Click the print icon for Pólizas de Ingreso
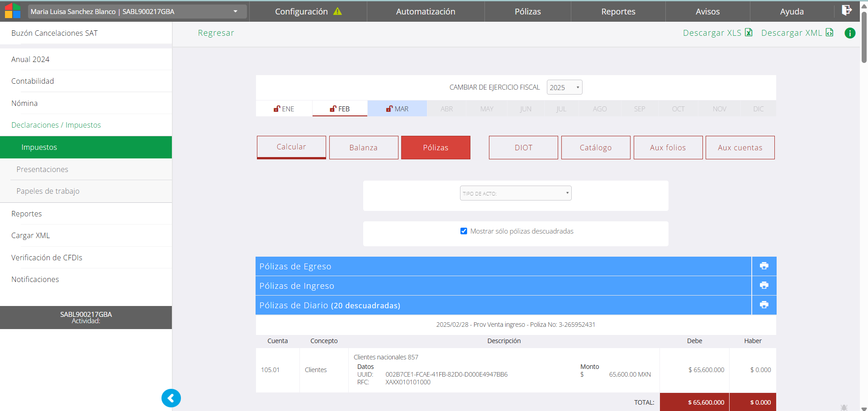This screenshot has width=868, height=411. pyautogui.click(x=764, y=286)
